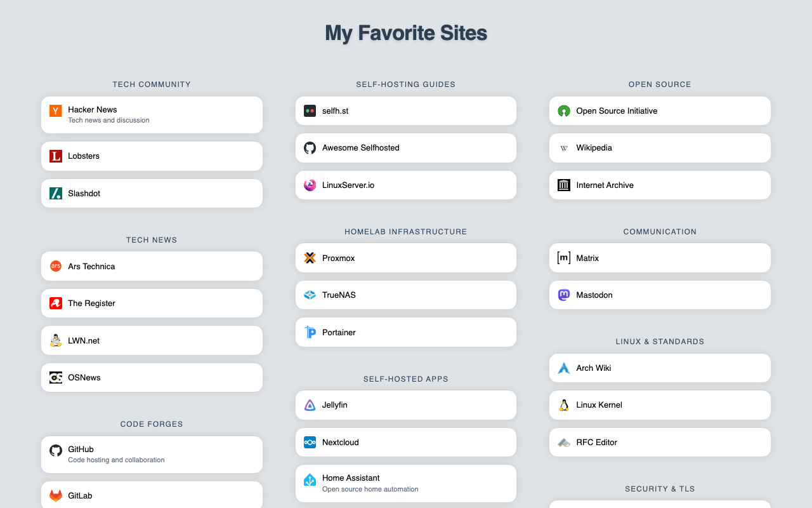Click the Jellyfin triangle icon

point(310,405)
